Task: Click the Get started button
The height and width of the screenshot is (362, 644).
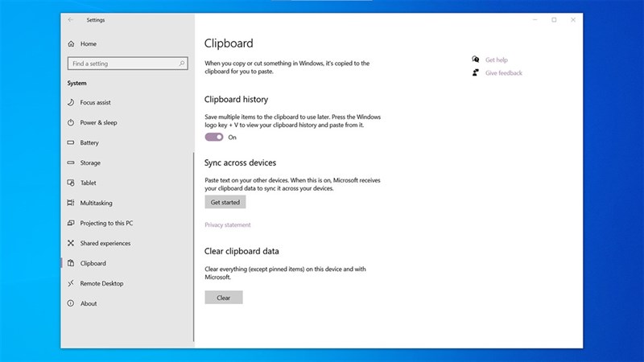Action: pos(225,202)
